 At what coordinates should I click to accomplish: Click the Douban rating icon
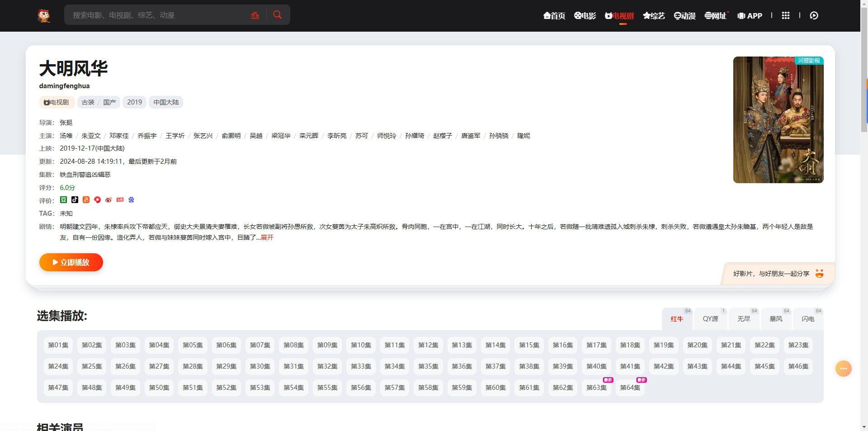pyautogui.click(x=64, y=200)
